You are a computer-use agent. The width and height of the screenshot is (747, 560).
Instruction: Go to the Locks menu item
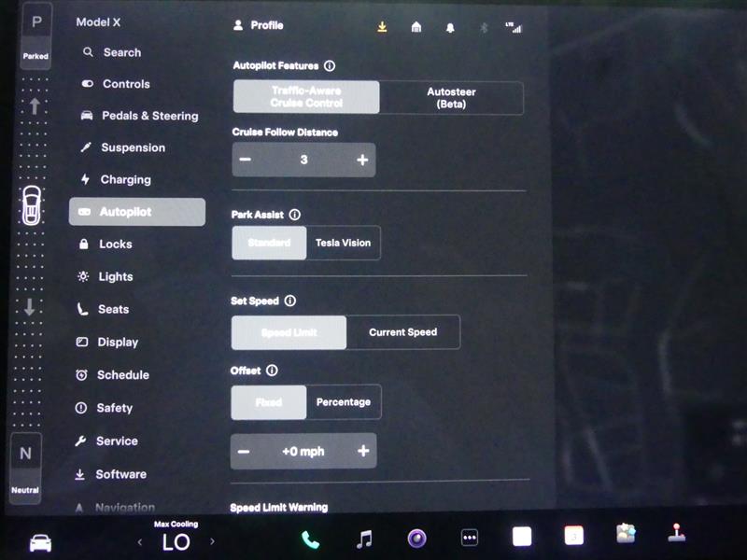click(x=115, y=245)
